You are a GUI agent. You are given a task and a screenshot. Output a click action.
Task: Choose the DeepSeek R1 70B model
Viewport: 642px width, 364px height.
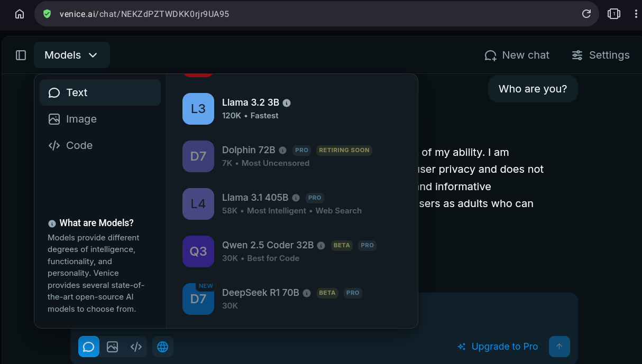[x=292, y=299]
